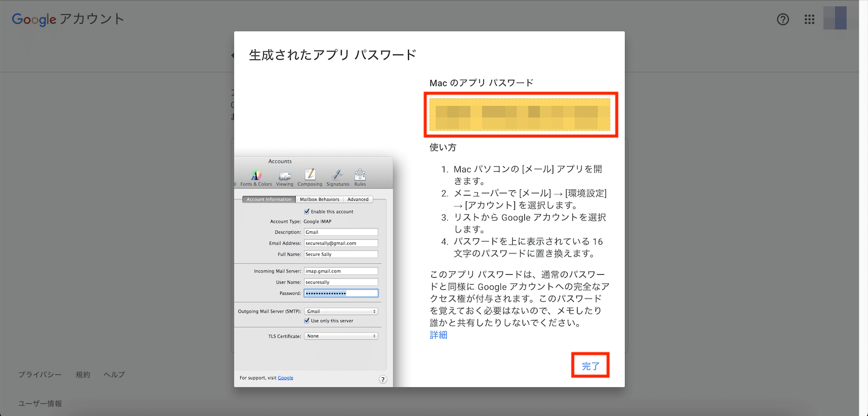Open the Google apps grid
868x416 pixels.
coord(810,19)
